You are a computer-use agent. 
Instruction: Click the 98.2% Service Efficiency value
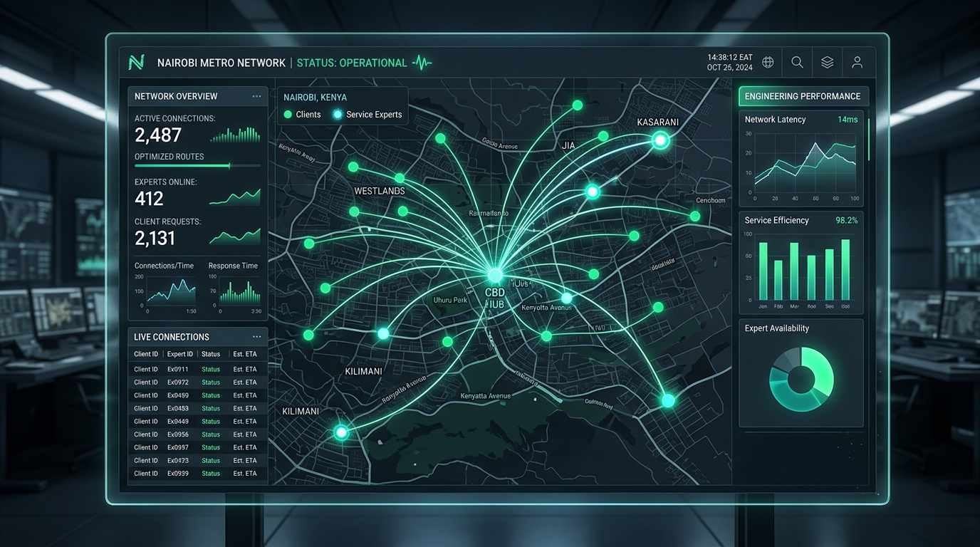coord(847,220)
